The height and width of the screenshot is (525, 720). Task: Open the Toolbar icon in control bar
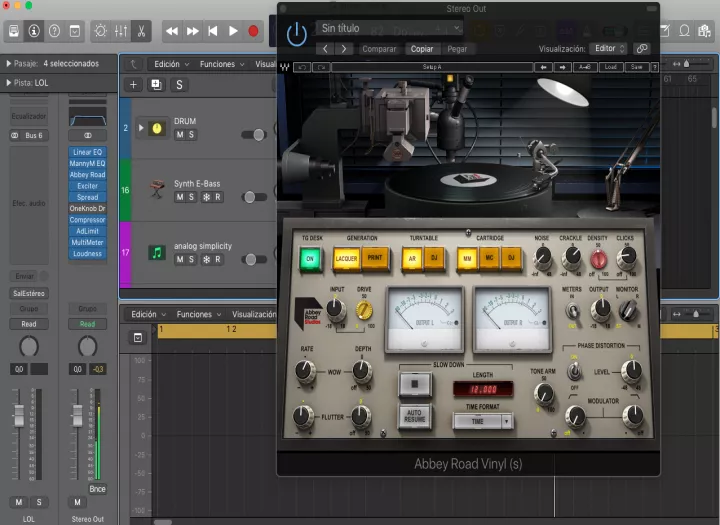[x=74, y=31]
